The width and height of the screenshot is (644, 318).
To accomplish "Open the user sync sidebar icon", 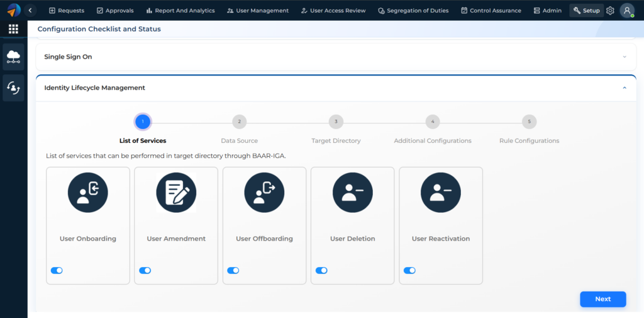I will (x=14, y=88).
